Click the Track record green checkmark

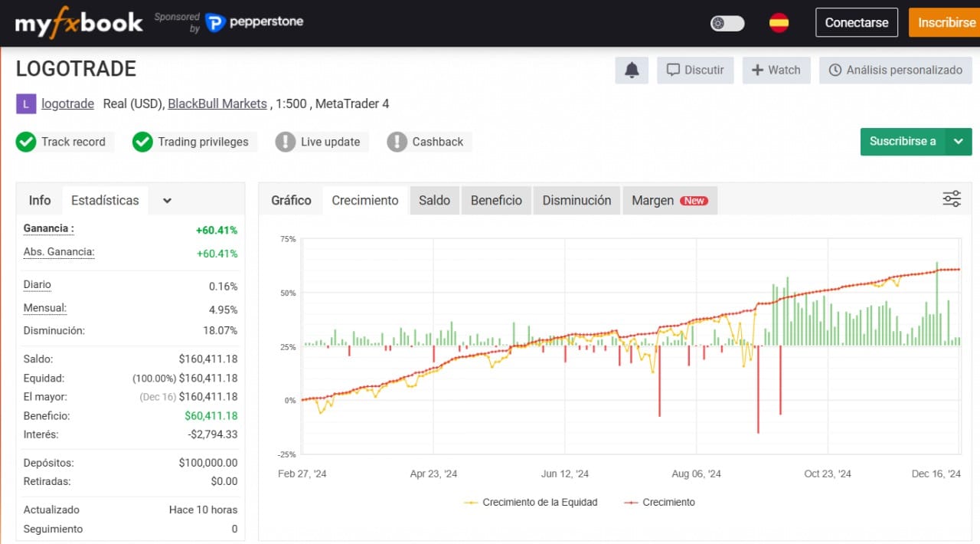[x=26, y=142]
